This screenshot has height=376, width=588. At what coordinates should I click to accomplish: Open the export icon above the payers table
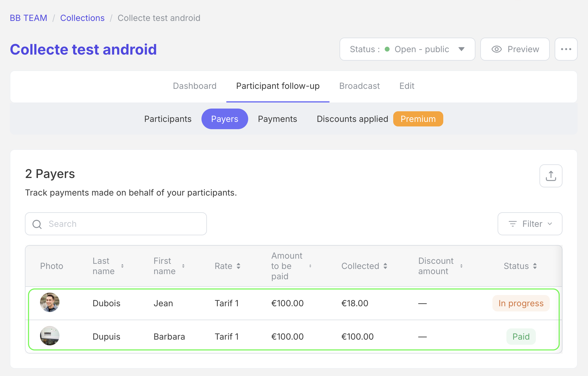point(551,176)
